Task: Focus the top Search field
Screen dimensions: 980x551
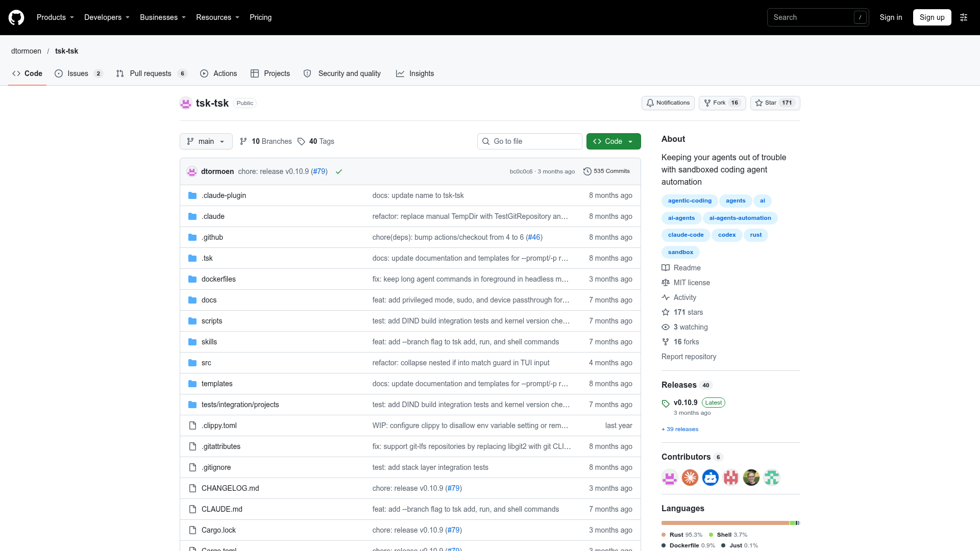Action: 818,17
